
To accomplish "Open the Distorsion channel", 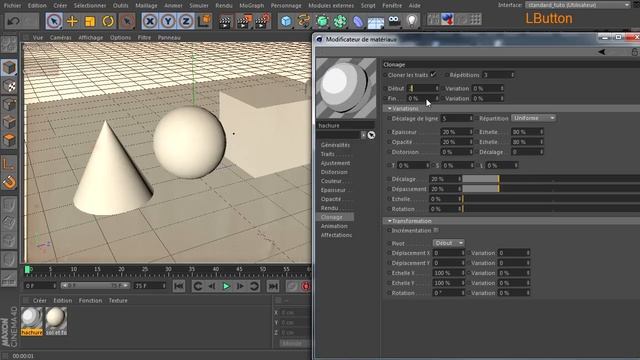I will tap(334, 172).
